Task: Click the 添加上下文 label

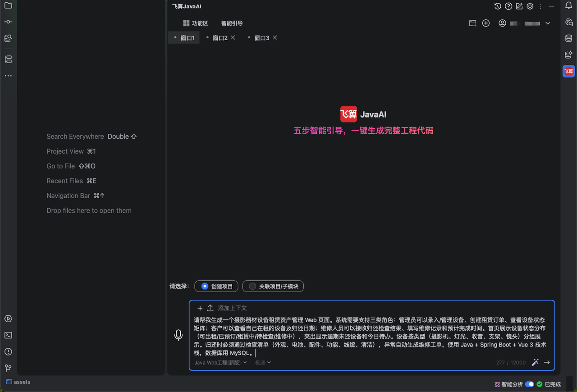Action: click(x=233, y=308)
